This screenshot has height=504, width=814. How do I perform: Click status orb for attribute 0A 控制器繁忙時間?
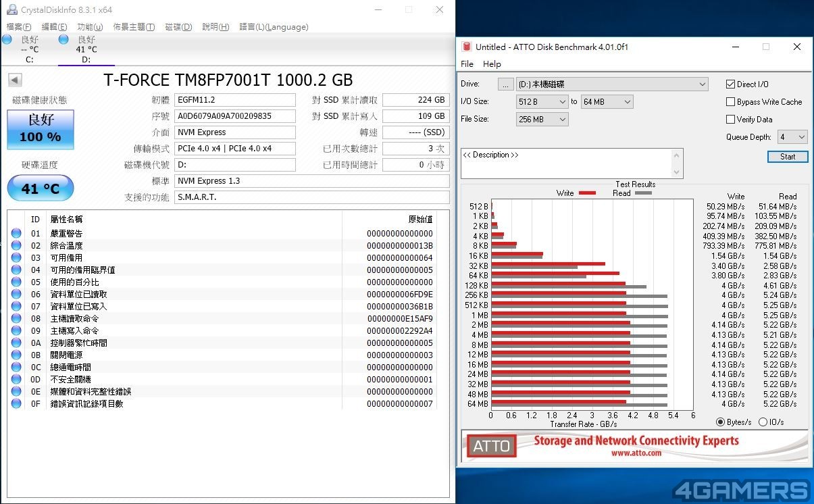tap(16, 343)
